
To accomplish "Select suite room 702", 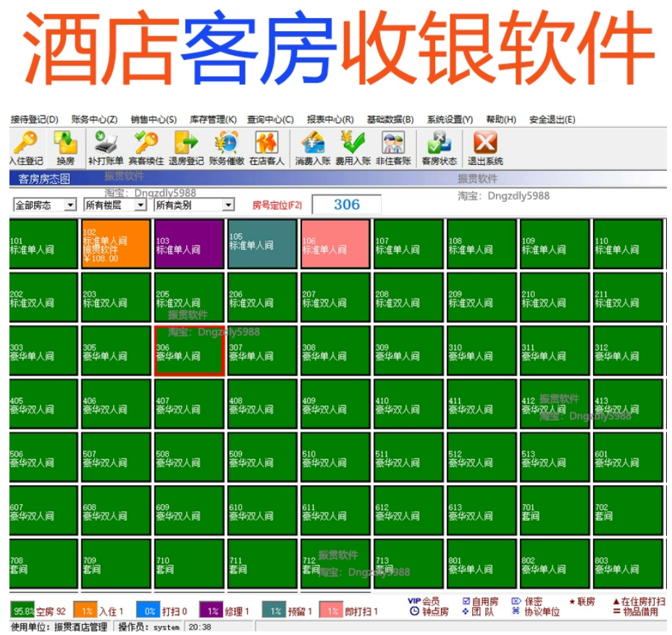I will tap(629, 510).
